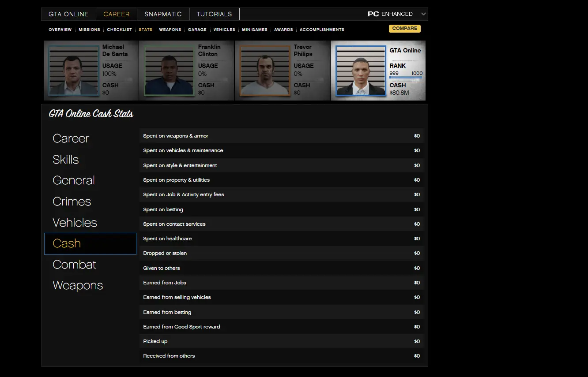
Task: Expand the PC Enhanced platform dropdown
Action: [x=397, y=14]
